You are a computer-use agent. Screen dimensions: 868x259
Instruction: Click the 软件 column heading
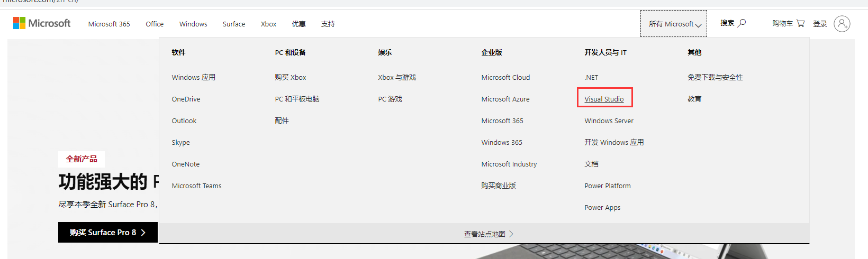tap(178, 52)
